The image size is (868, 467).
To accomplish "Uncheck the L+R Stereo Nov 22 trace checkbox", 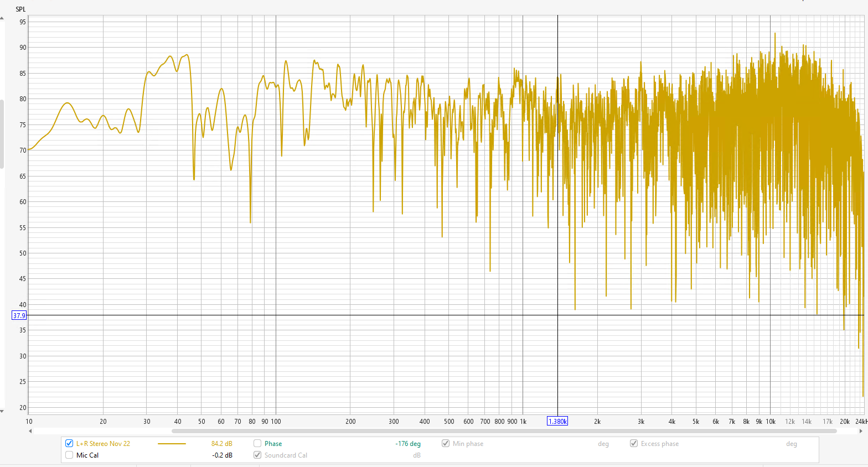I will 69,443.
